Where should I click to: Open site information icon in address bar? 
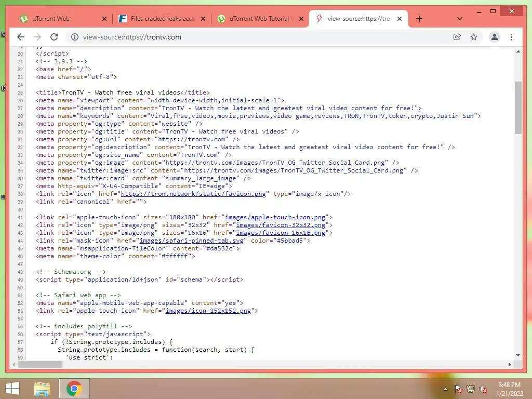75,37
